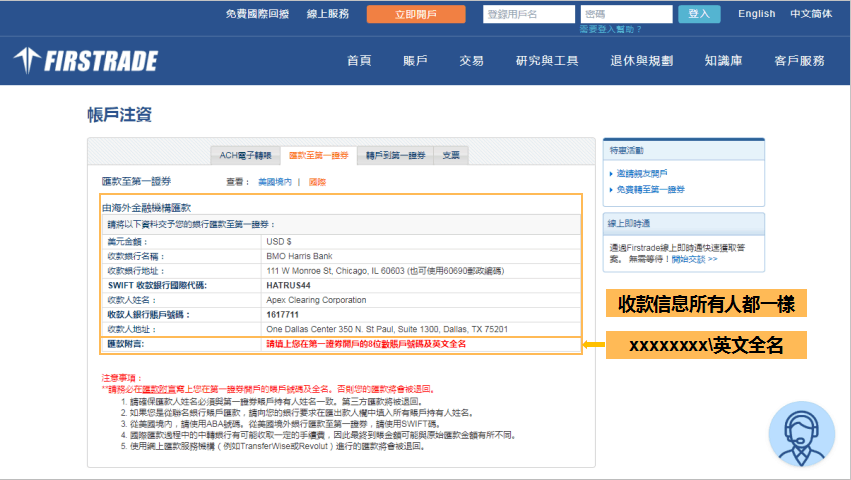851x480 pixels.
Task: Open the 知識庫 navigation menu
Action: [x=723, y=61]
